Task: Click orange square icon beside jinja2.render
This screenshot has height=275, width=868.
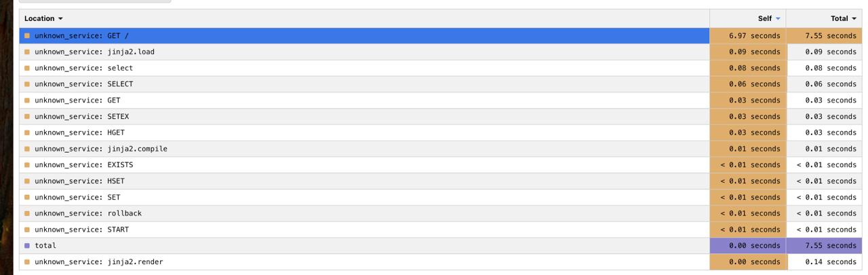Action: (27, 262)
